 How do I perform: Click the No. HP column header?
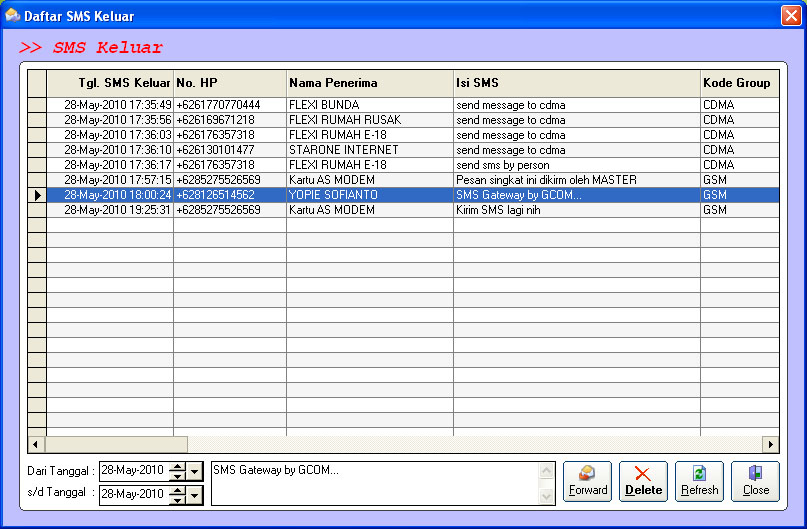pos(229,83)
